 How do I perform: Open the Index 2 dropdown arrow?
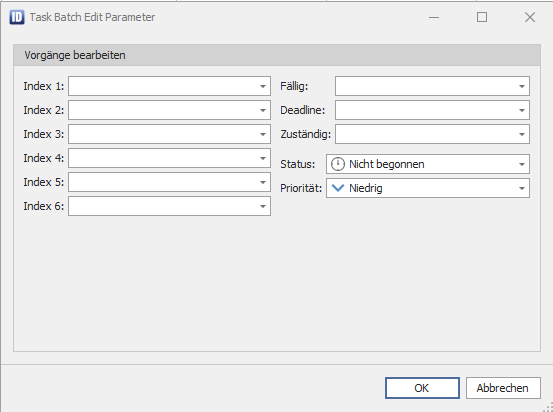pos(262,110)
